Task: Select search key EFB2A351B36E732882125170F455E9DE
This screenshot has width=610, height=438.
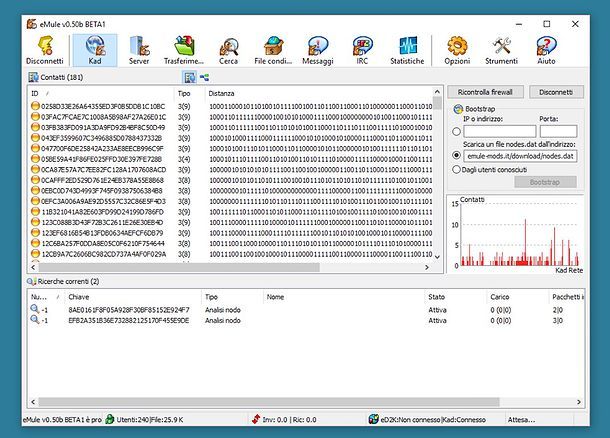Action: pyautogui.click(x=129, y=320)
